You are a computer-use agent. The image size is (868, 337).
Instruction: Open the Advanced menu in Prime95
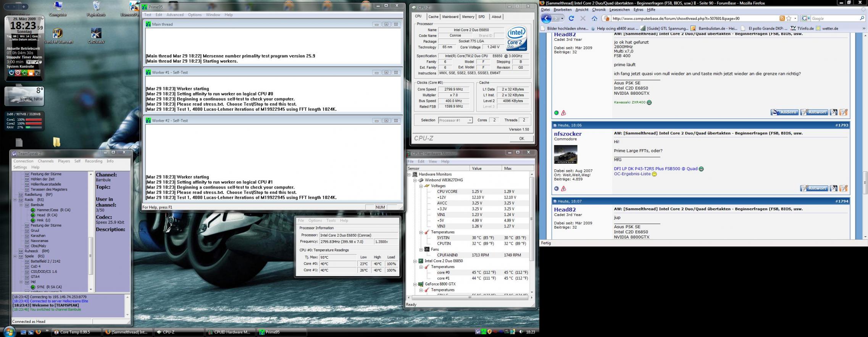point(175,15)
